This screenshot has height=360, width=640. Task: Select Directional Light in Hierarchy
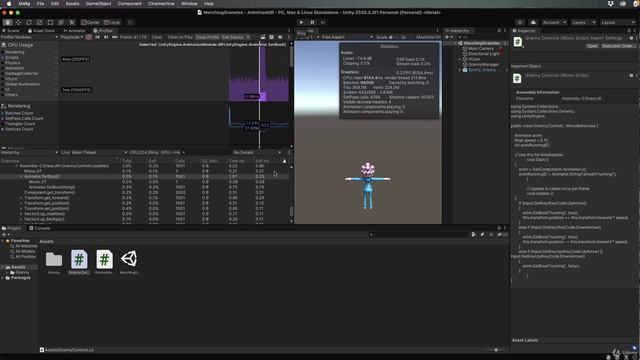[x=484, y=54]
